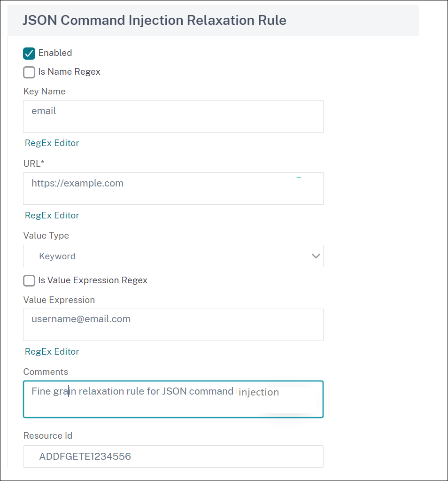Uncheck the Enabled checkbox
This screenshot has width=448, height=481.
[29, 54]
